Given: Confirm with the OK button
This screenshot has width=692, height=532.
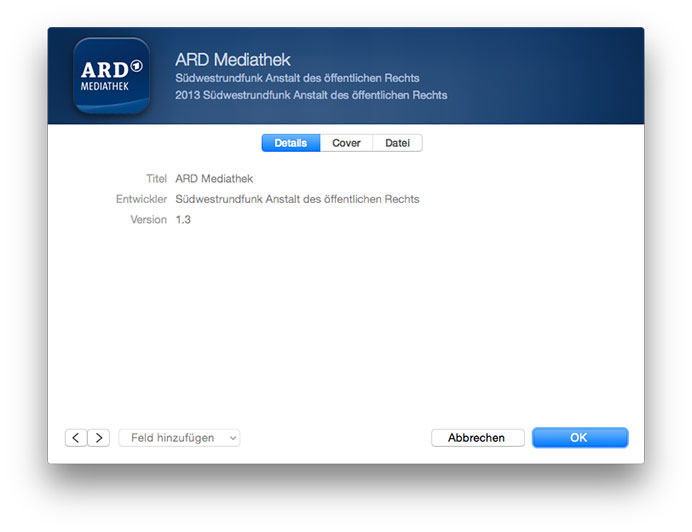Looking at the screenshot, I should click(580, 438).
